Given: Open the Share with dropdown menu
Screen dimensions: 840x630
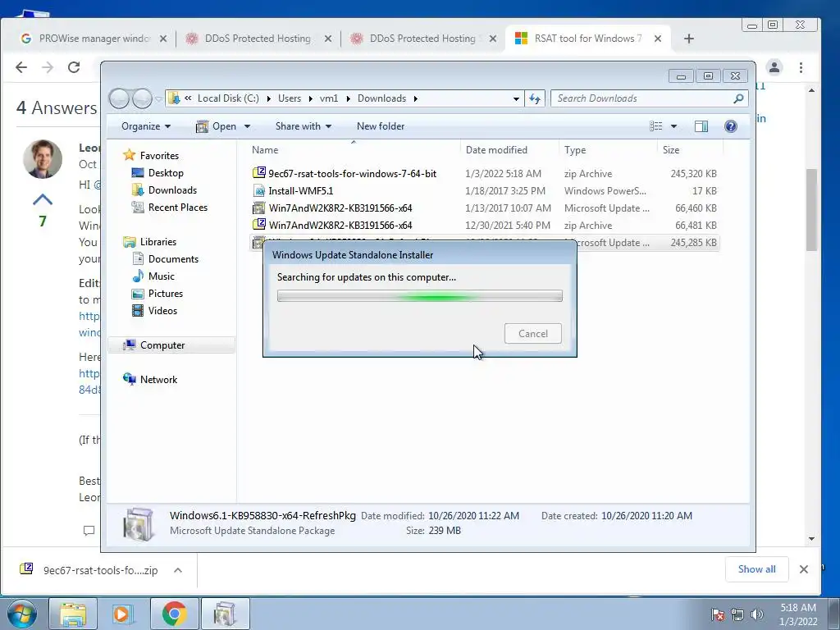Looking at the screenshot, I should click(x=304, y=126).
